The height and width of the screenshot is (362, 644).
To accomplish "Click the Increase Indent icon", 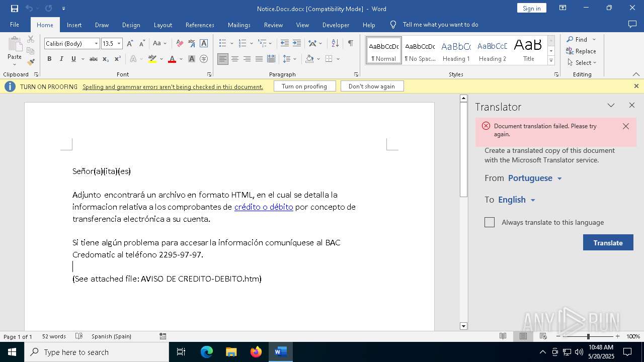I will [297, 44].
